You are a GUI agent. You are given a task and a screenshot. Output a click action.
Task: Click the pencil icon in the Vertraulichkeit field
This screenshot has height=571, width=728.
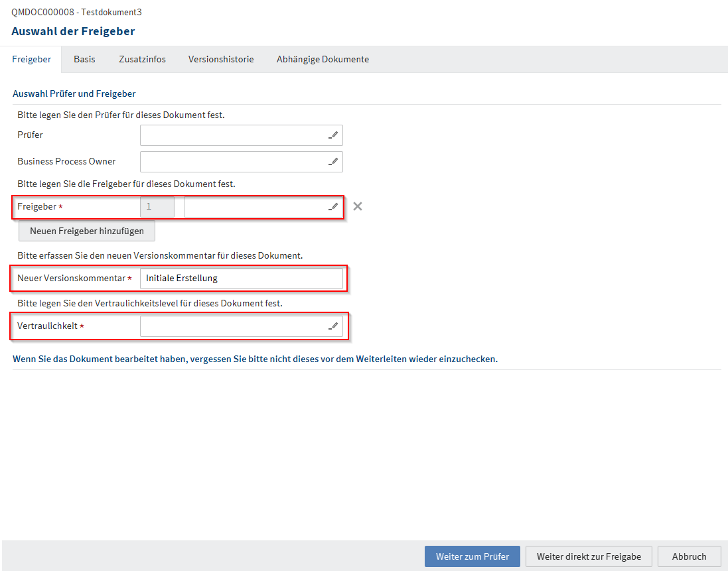pos(333,326)
